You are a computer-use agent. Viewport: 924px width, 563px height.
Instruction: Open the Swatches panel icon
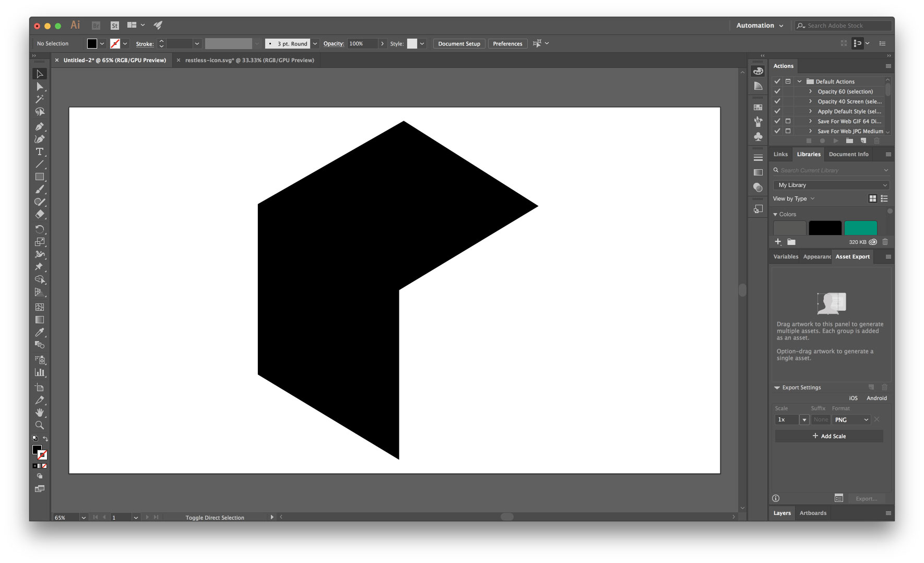(758, 108)
